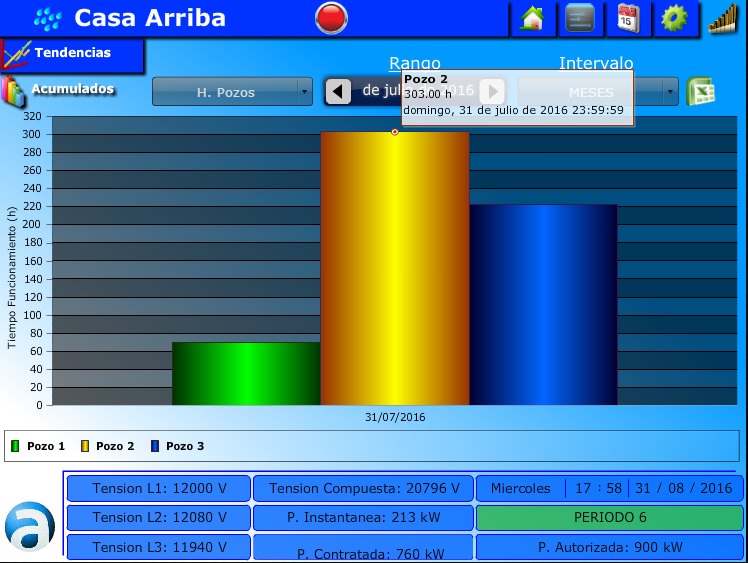Click P. Autorizada: 900 kW field
Image resolution: width=748 pixels, height=563 pixels.
pyautogui.click(x=610, y=547)
